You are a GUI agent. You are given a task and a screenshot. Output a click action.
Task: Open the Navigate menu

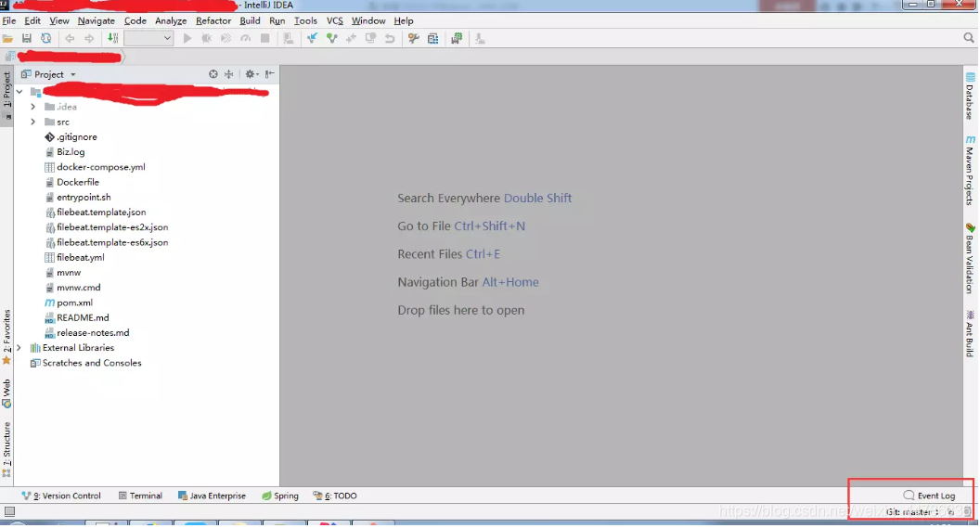coord(97,20)
